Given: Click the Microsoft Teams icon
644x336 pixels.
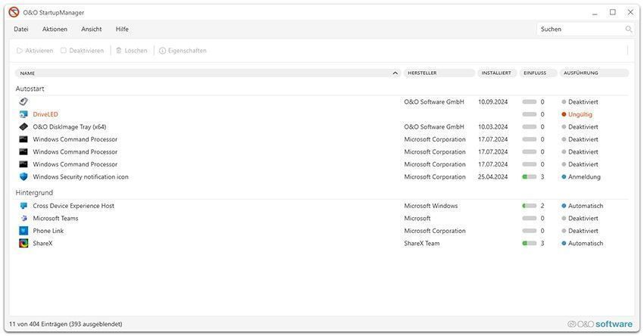Looking at the screenshot, I should click(x=23, y=219).
